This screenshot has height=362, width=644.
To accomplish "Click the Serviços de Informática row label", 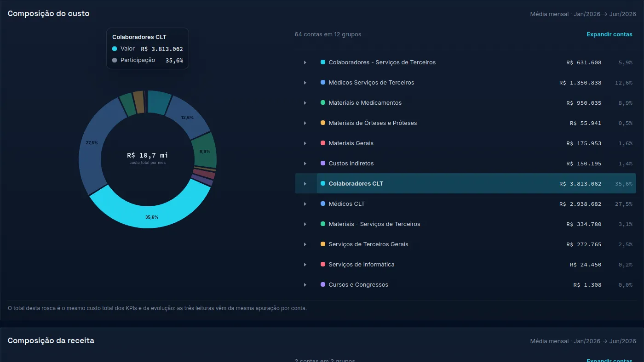I will pos(362,265).
